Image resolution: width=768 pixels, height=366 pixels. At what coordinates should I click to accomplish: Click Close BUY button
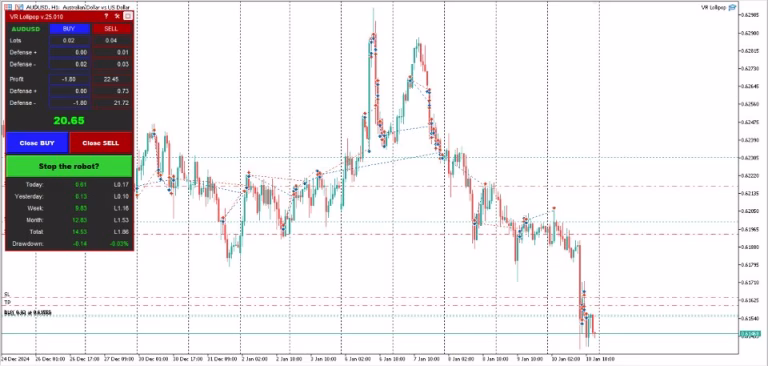point(37,143)
